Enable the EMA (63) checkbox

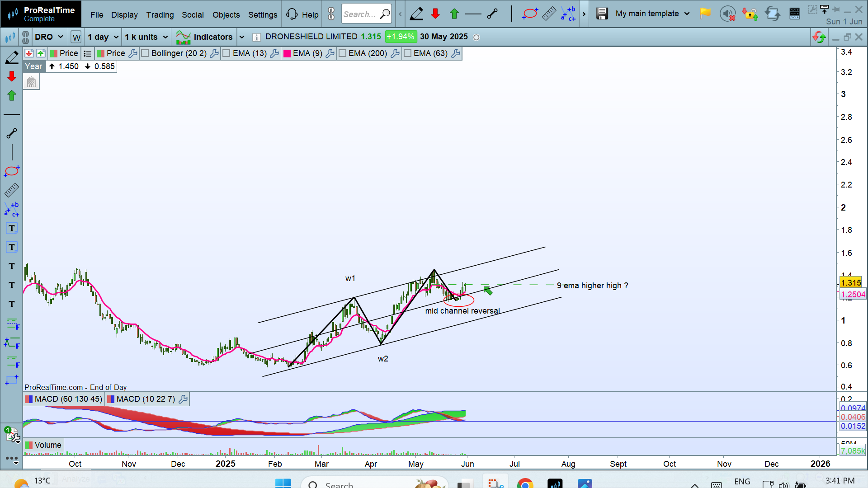coord(407,53)
